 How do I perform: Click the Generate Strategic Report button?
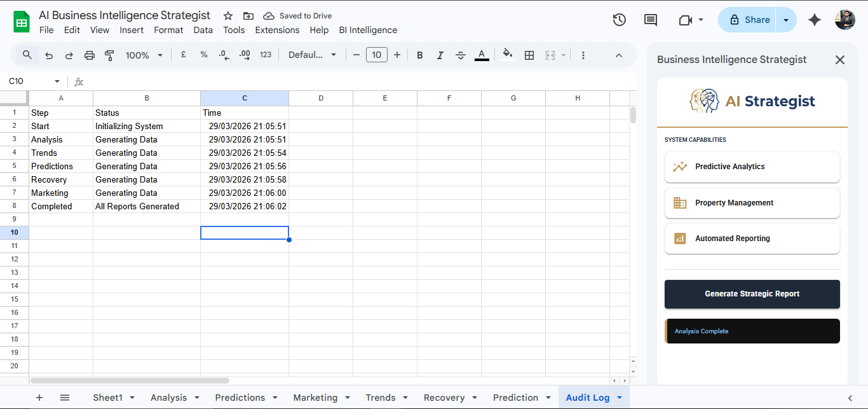[752, 294]
